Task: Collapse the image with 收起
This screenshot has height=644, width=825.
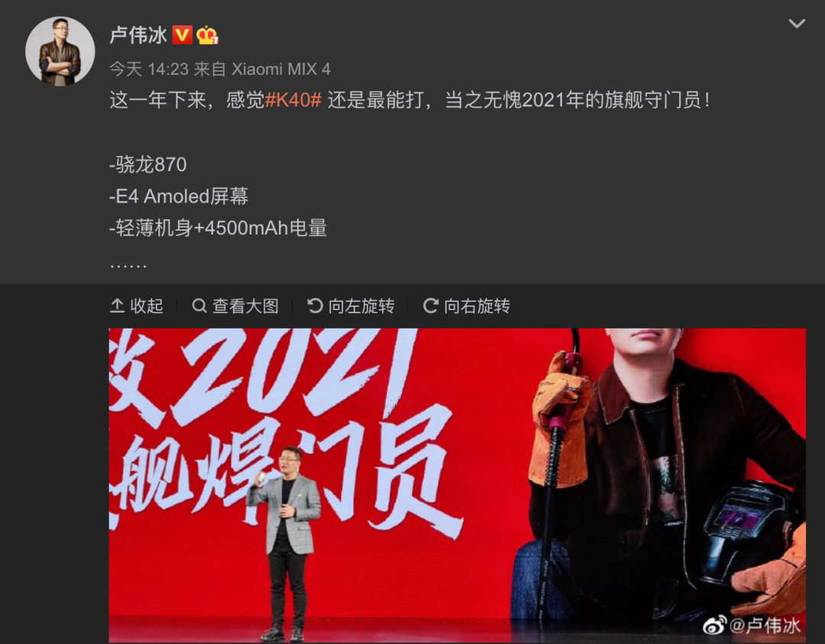Action: (137, 306)
